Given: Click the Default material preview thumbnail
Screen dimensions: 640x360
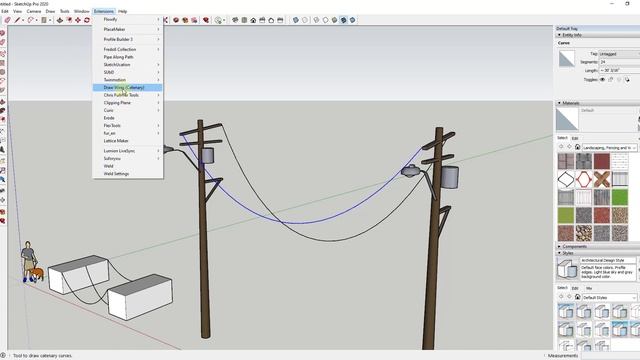Looking at the screenshot, I should tap(567, 120).
